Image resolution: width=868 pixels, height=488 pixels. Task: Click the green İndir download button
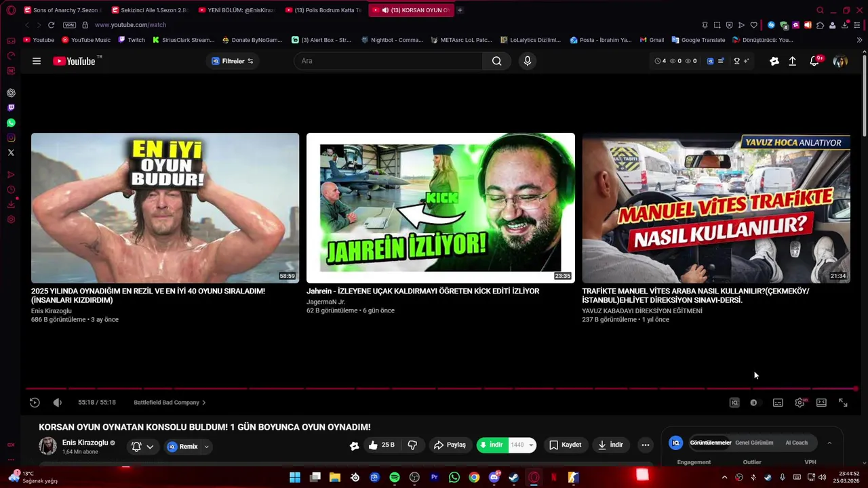pyautogui.click(x=492, y=445)
